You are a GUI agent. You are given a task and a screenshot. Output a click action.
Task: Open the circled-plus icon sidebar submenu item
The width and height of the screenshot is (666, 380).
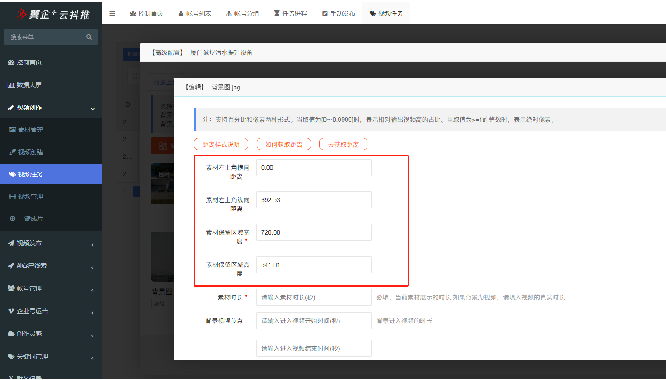pos(51,218)
